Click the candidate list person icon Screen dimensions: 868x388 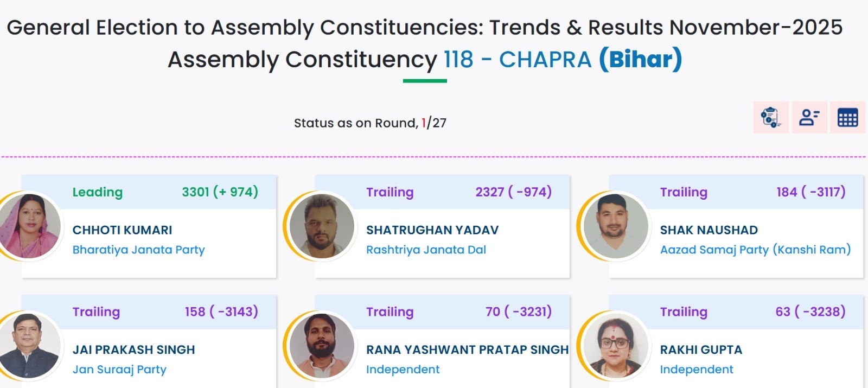(809, 117)
